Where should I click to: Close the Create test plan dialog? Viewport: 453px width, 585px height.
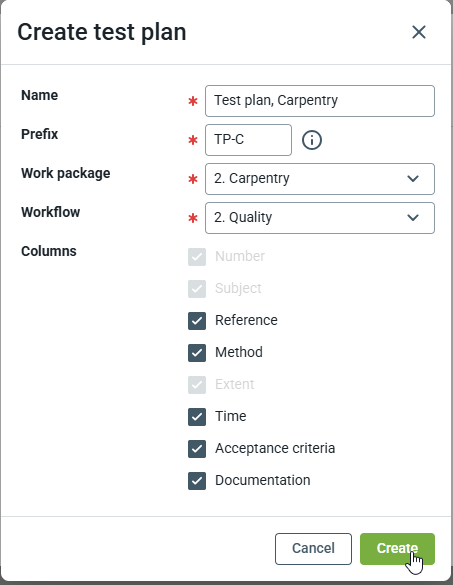click(419, 32)
